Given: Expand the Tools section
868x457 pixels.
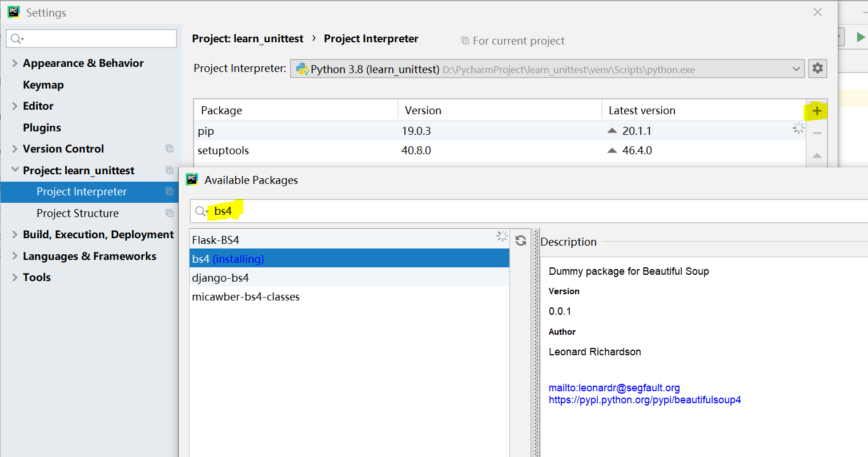Looking at the screenshot, I should [15, 277].
